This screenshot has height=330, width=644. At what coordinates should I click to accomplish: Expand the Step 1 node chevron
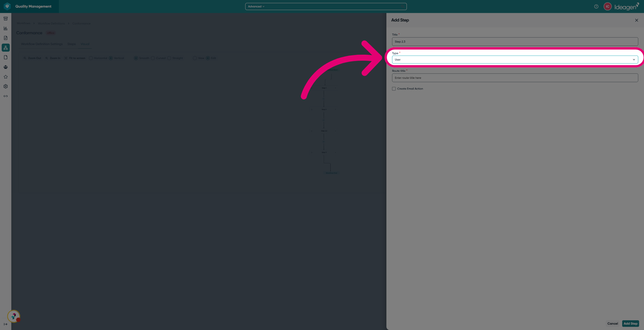(335, 88)
